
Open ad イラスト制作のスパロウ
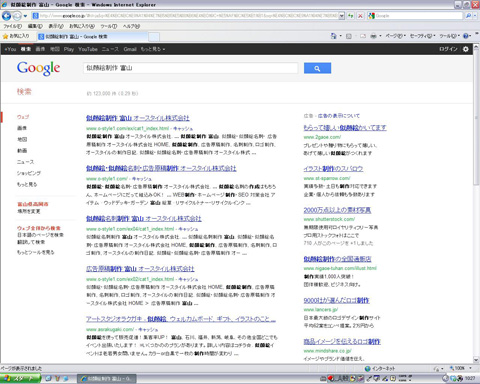(x=333, y=169)
